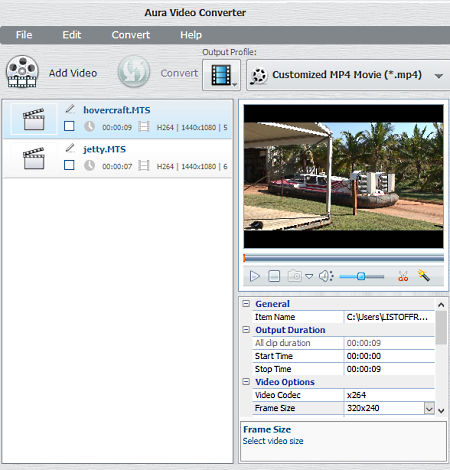
Task: Open the magic wand effects tool
Action: click(x=424, y=276)
